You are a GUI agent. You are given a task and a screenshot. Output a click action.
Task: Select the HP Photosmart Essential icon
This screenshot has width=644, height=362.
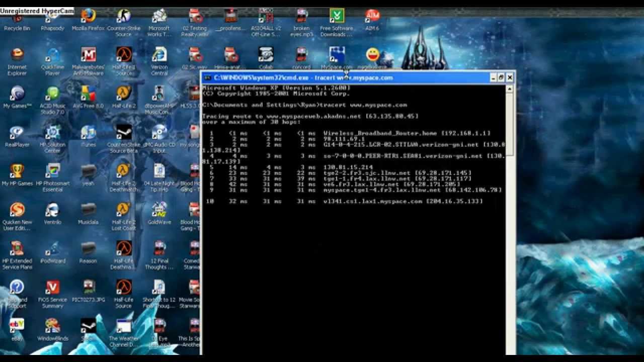pos(52,178)
